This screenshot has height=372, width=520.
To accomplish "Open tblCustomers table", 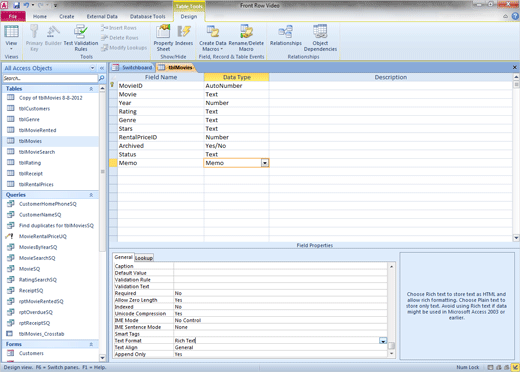I will click(x=34, y=109).
